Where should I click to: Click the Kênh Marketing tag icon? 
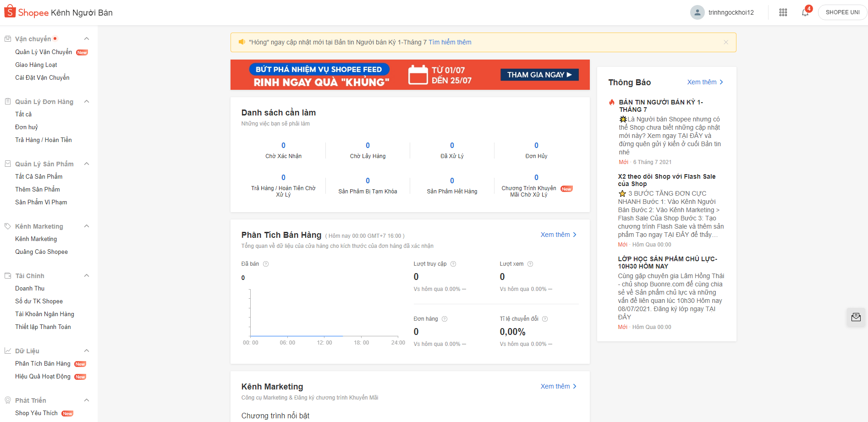point(8,226)
